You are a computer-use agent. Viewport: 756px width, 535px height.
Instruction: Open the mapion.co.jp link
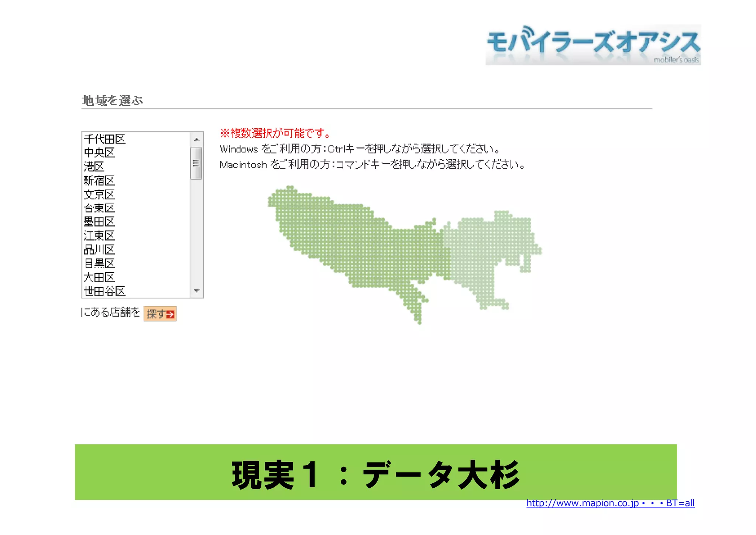(x=610, y=503)
